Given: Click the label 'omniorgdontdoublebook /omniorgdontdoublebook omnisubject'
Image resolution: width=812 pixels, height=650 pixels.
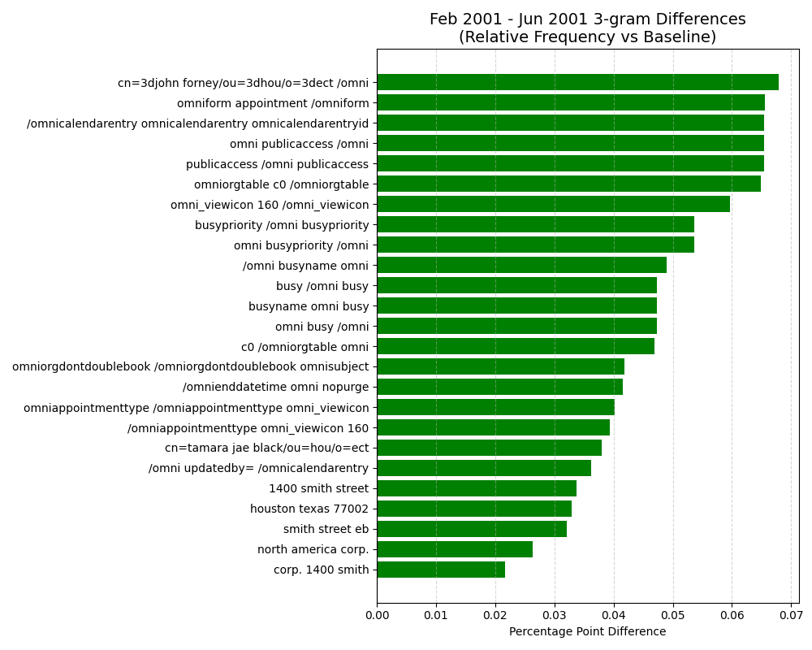Looking at the screenshot, I should point(191,366).
